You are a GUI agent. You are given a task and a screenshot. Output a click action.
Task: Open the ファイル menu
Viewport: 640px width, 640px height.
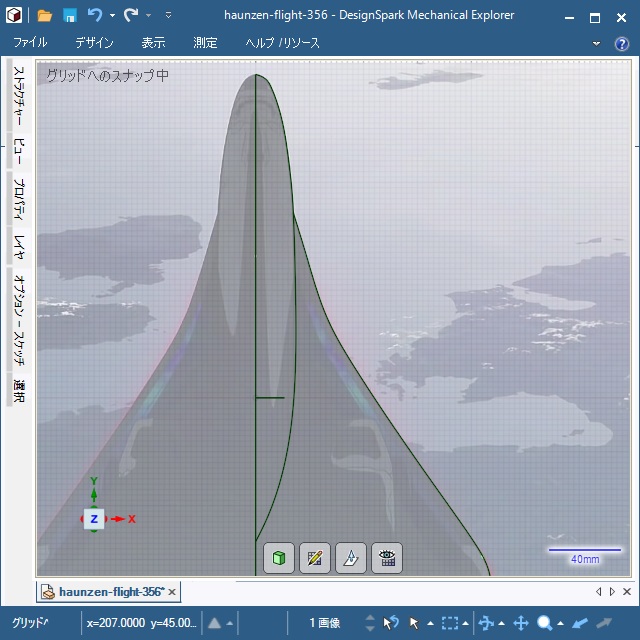click(30, 42)
